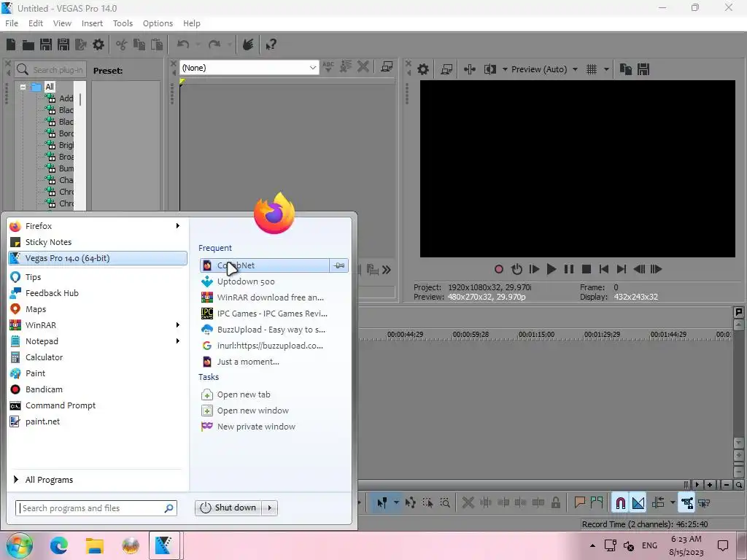Copy snapshot to clipboard in preview
This screenshot has height=560, width=747.
625,69
